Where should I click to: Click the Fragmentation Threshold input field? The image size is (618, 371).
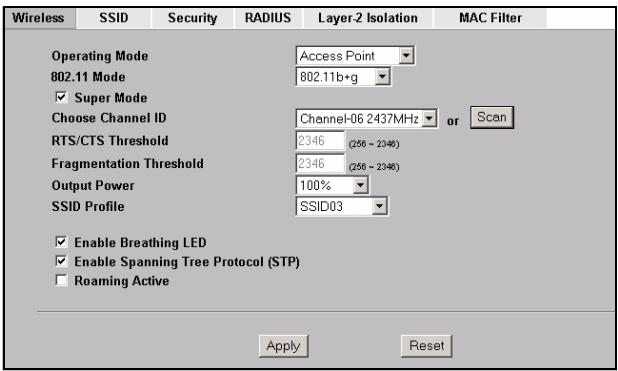pyautogui.click(x=320, y=163)
